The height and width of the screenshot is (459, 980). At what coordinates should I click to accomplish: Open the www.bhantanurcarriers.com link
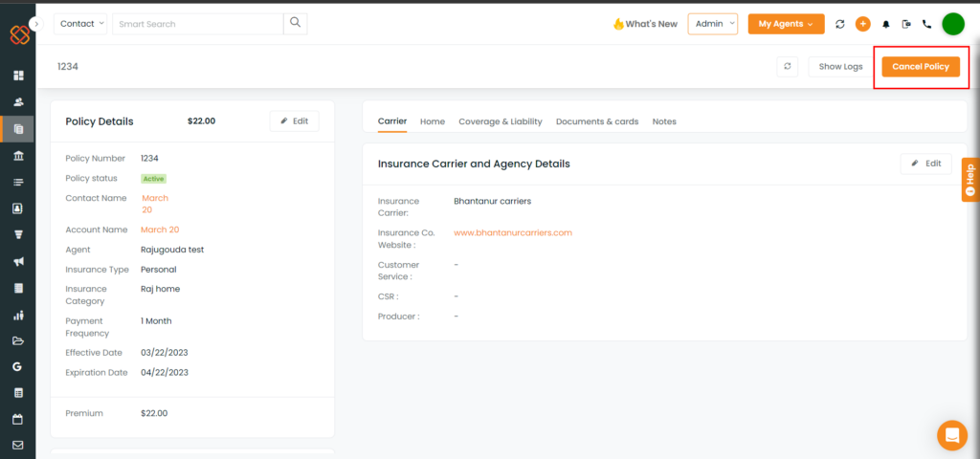pyautogui.click(x=513, y=233)
